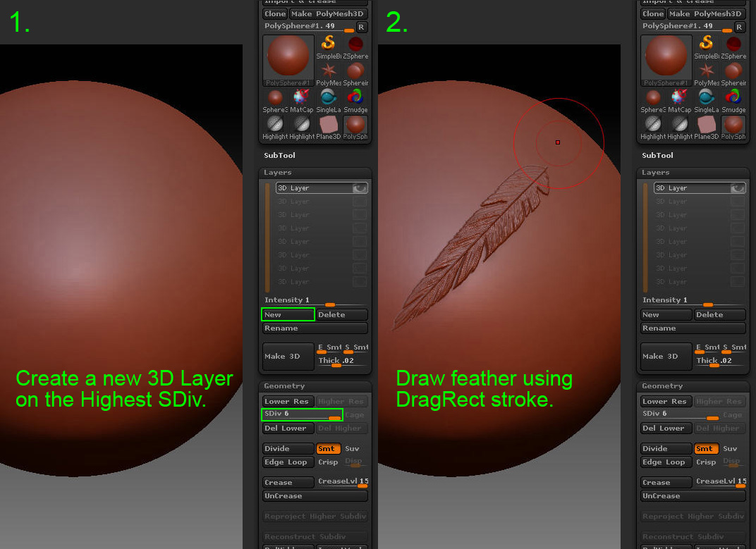Adjust CreaseLvl 15 slider in step 1 panel

pos(343,483)
